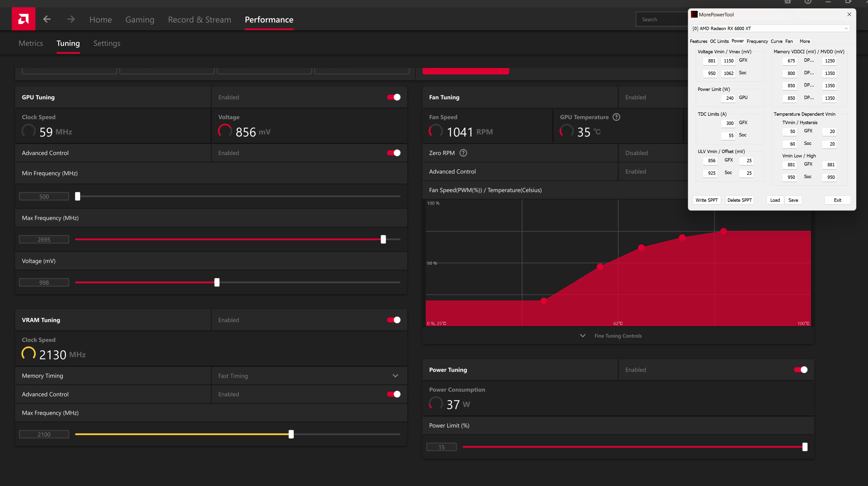Click Zero RPM help icon
This screenshot has width=868, height=486.
[463, 153]
